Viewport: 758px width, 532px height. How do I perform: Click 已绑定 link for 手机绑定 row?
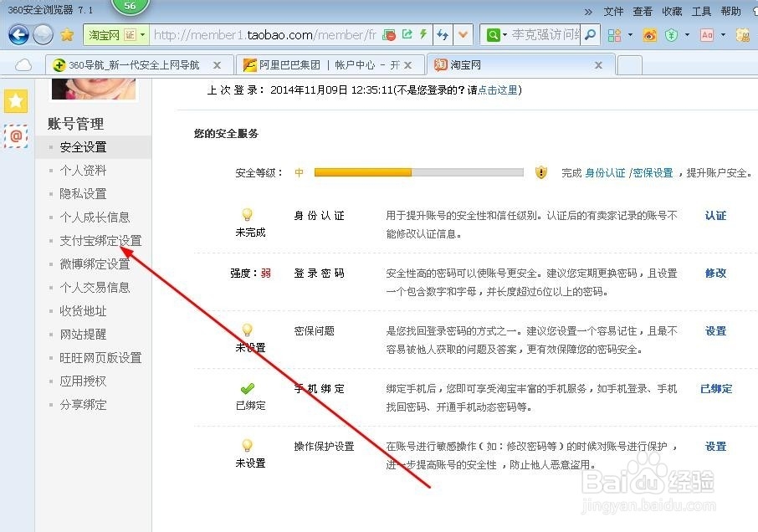pyautogui.click(x=716, y=388)
